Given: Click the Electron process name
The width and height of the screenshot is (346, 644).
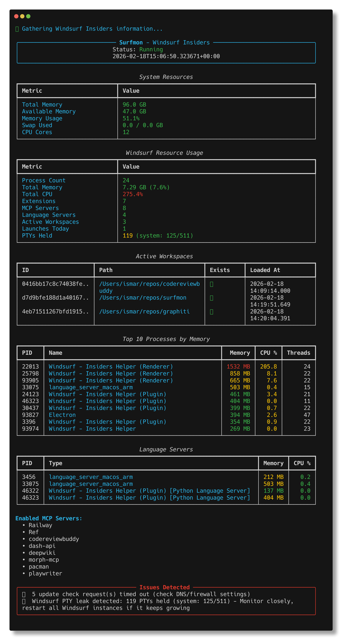Looking at the screenshot, I should pyautogui.click(x=62, y=415).
